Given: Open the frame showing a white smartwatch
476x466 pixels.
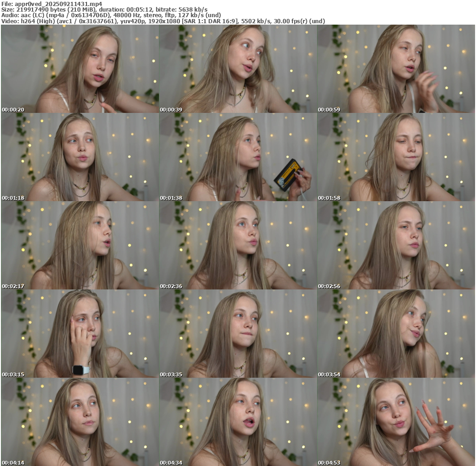Looking at the screenshot, I should click(79, 334).
